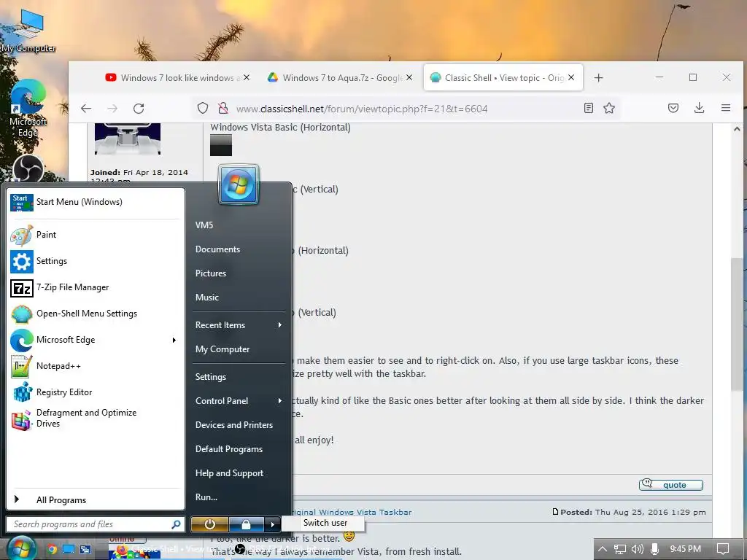Open Help and Support

coord(239,473)
